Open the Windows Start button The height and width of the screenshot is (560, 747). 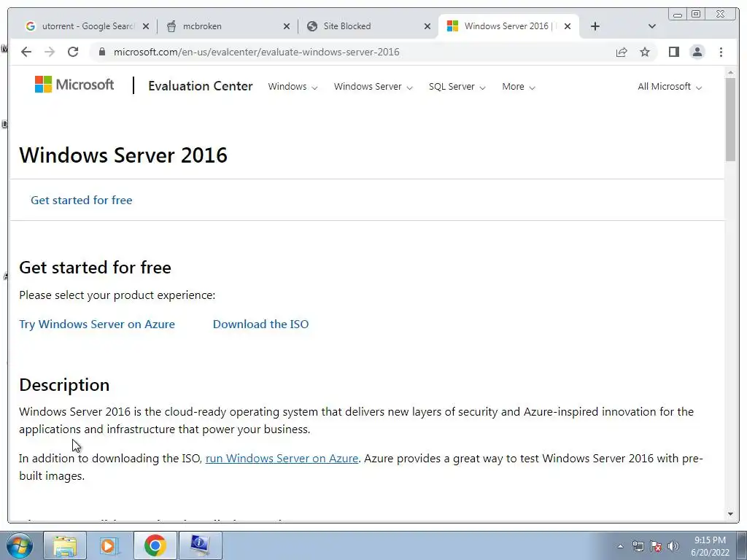click(20, 545)
